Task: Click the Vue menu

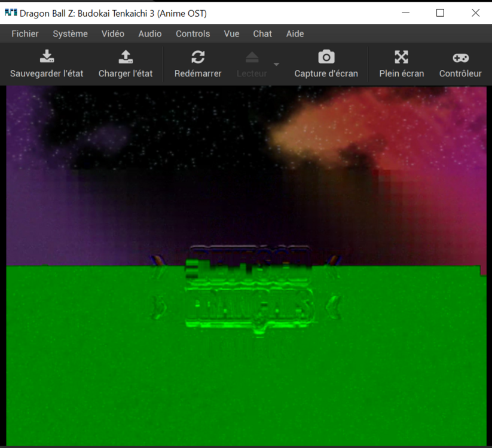Action: 231,33
